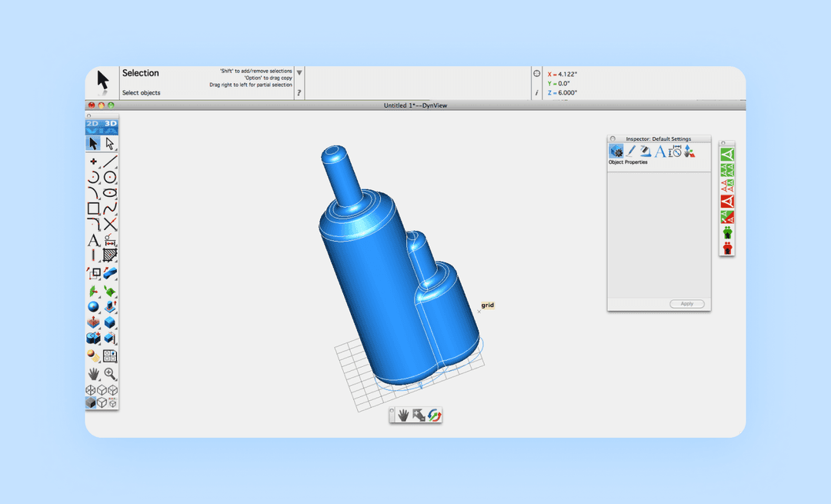Pick the Arc tool

pyautogui.click(x=93, y=177)
